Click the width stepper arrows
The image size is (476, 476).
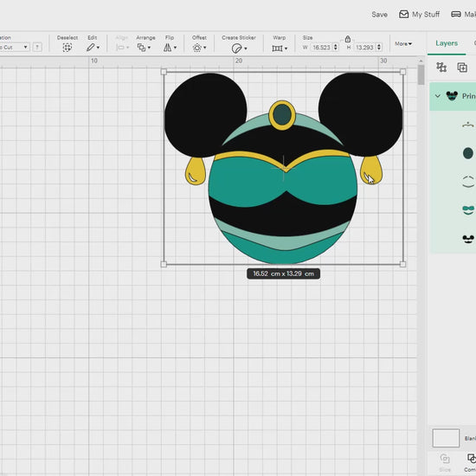336,48
